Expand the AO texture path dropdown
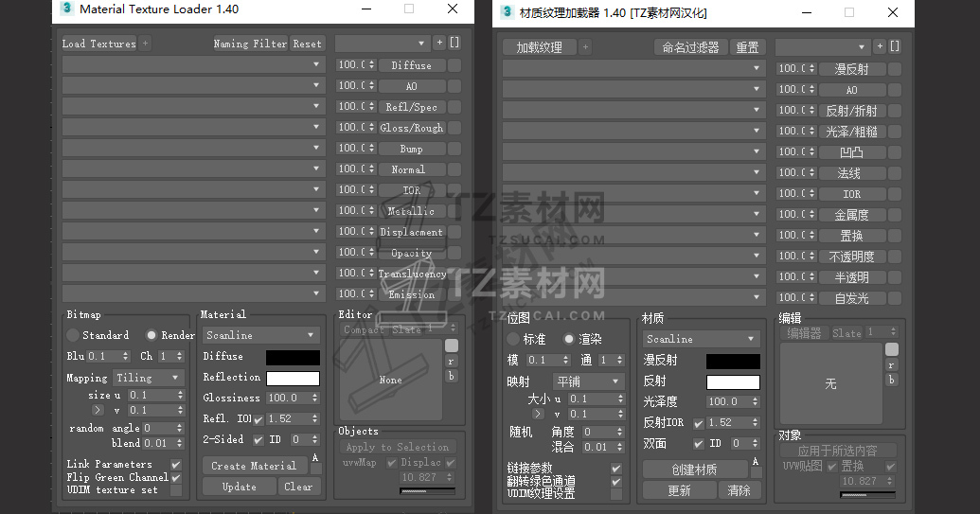 [x=316, y=85]
